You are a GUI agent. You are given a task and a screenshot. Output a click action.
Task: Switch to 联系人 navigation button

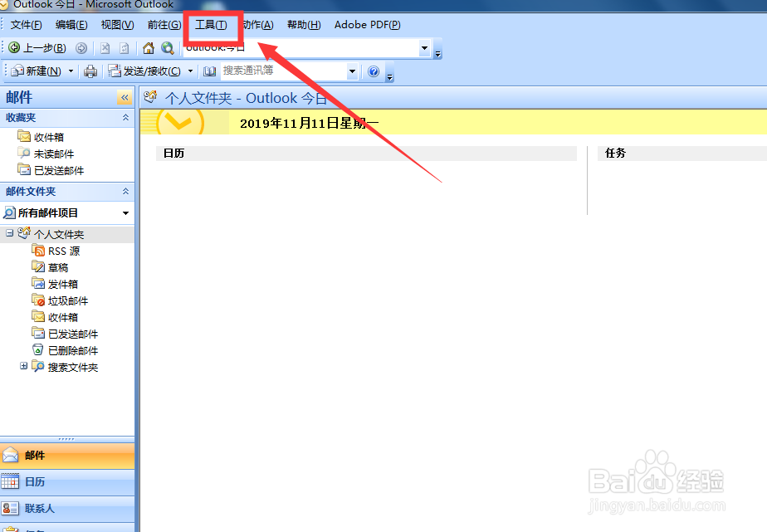pos(67,509)
